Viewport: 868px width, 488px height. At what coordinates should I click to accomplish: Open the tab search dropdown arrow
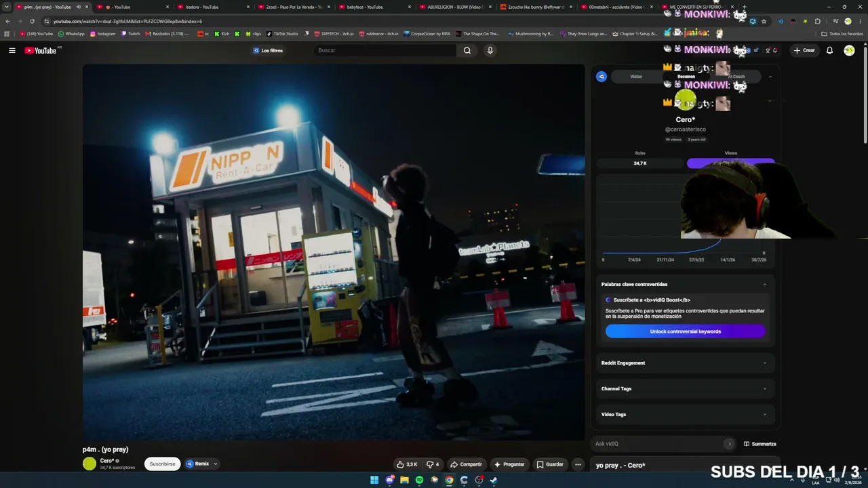pos(7,7)
